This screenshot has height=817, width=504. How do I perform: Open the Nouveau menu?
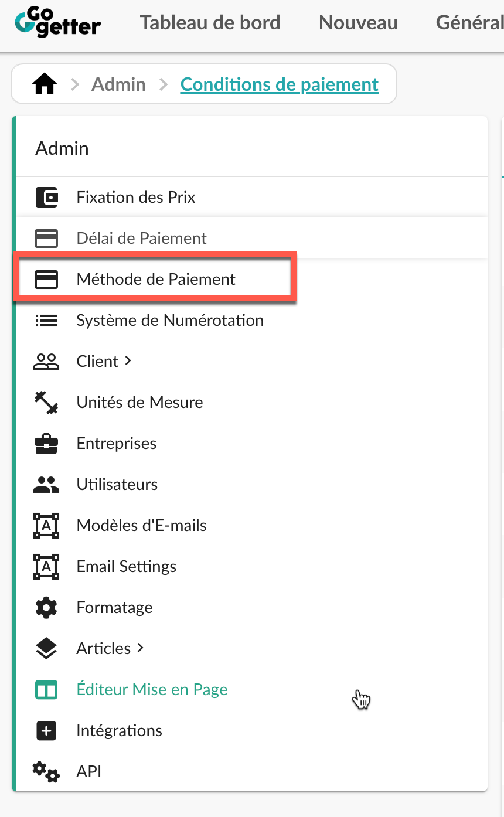(x=358, y=23)
